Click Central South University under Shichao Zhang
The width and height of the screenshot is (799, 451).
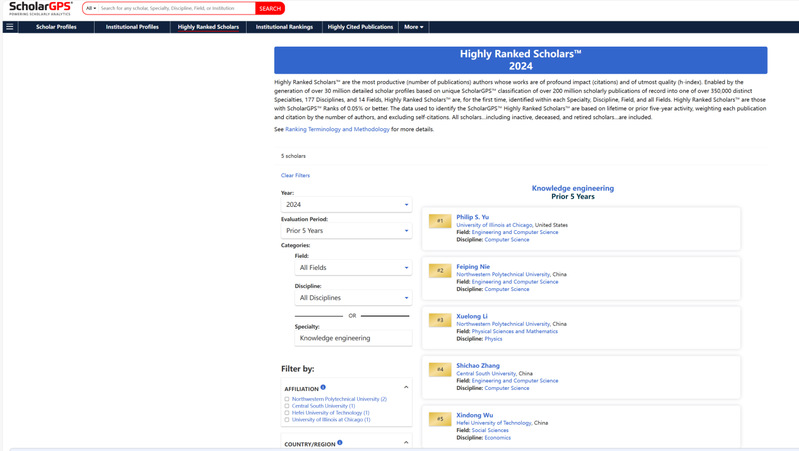(486, 373)
